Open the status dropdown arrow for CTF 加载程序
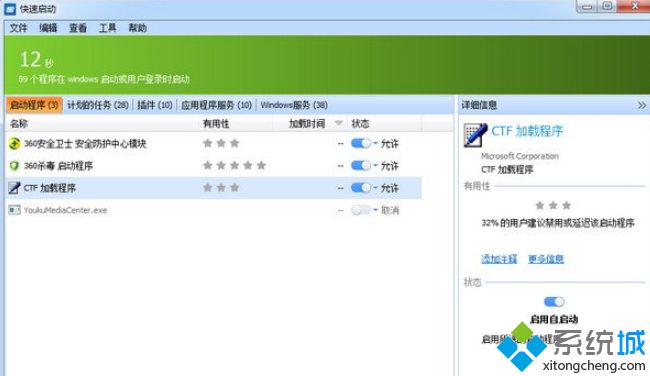 click(x=376, y=187)
